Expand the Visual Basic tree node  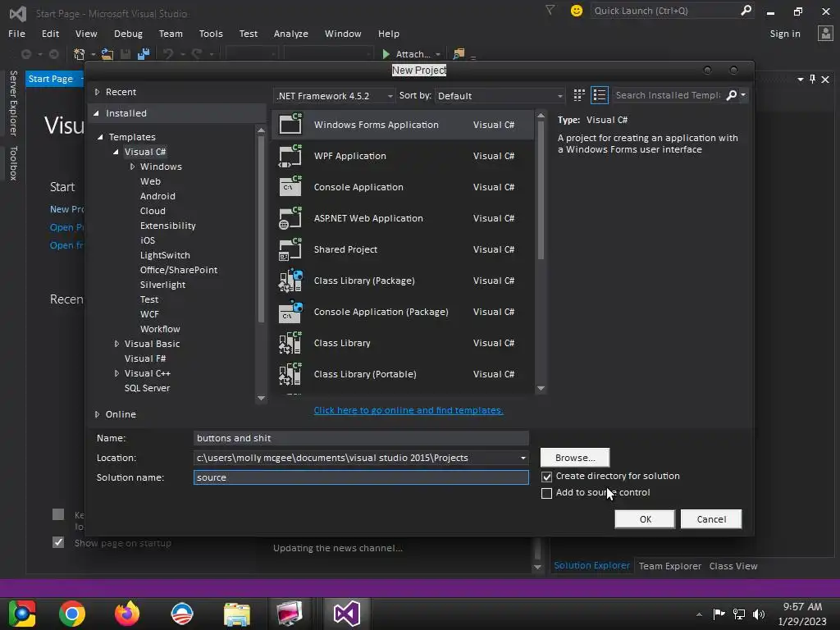tap(116, 344)
